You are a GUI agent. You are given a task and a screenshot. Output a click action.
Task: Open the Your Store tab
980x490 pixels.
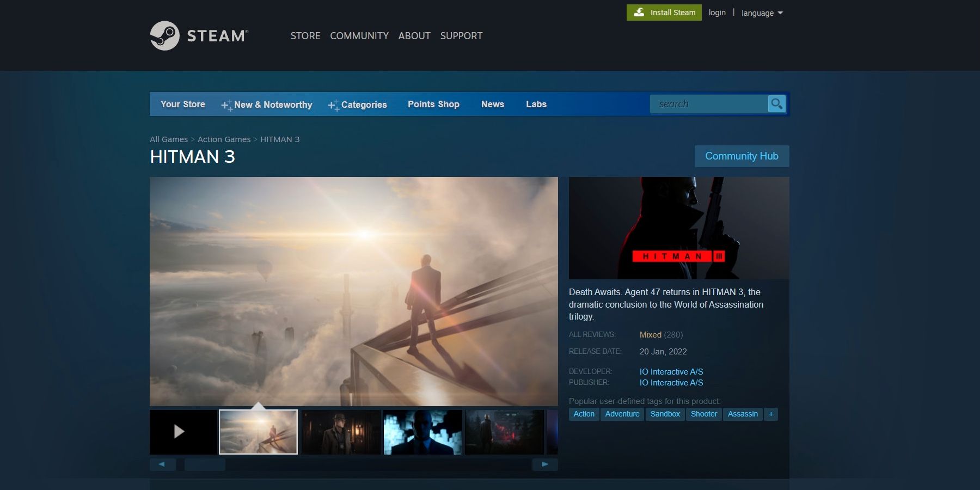click(x=183, y=104)
